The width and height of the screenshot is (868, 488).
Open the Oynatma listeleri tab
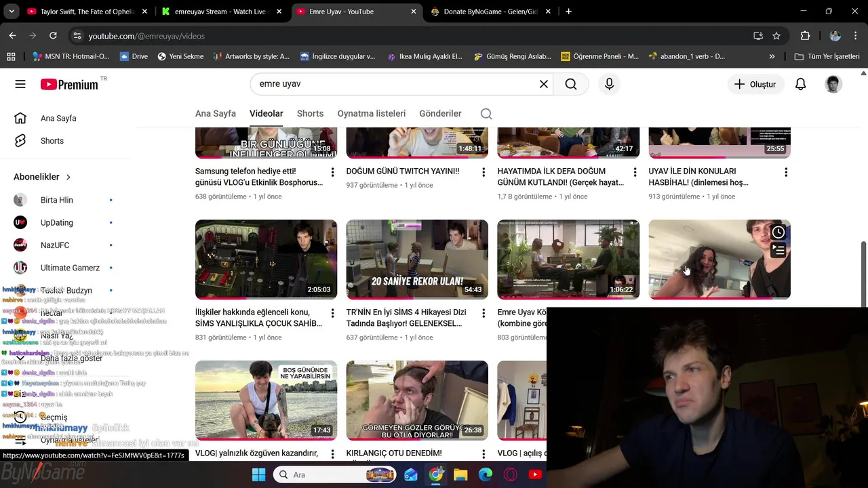click(x=372, y=114)
